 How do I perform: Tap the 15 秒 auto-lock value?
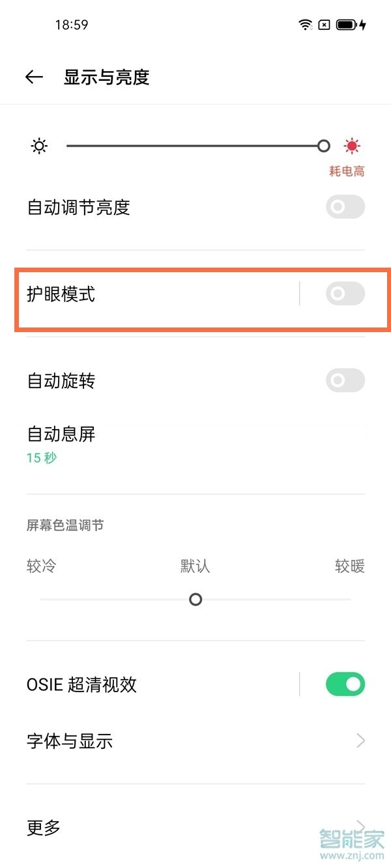pos(41,458)
